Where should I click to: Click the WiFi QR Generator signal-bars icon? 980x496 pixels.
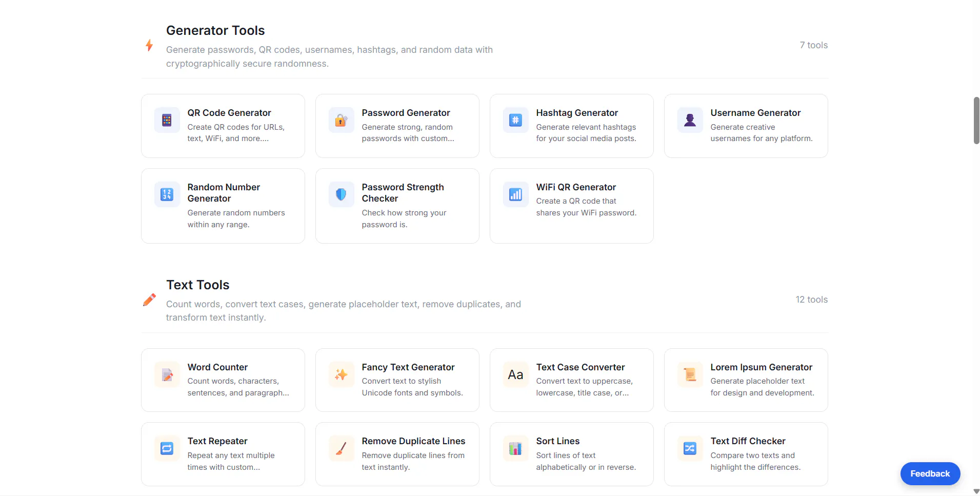tap(515, 194)
